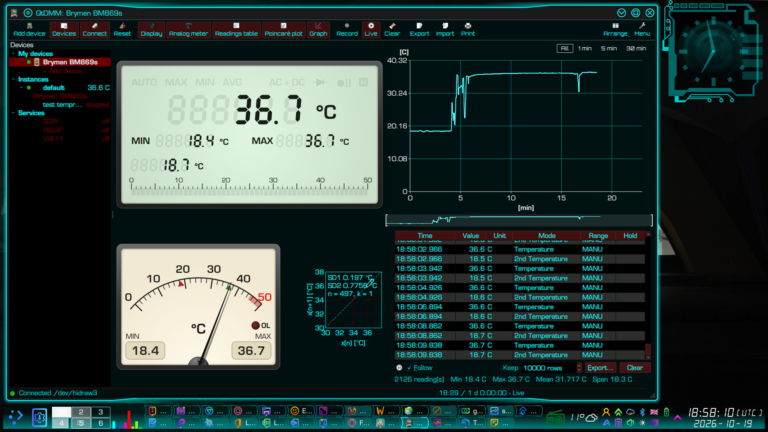Open the desktop launcher icon in taskbar

[15, 417]
